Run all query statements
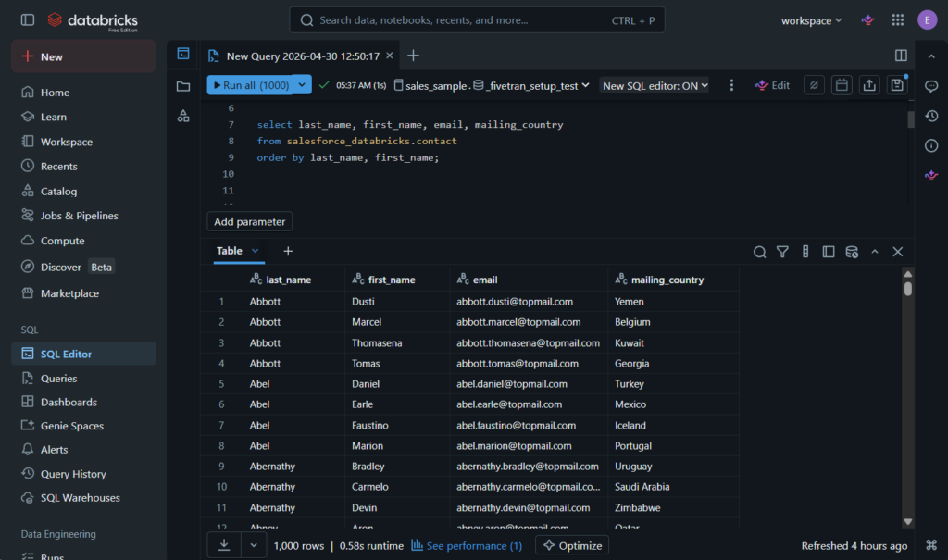Image resolution: width=948 pixels, height=560 pixels. [250, 84]
